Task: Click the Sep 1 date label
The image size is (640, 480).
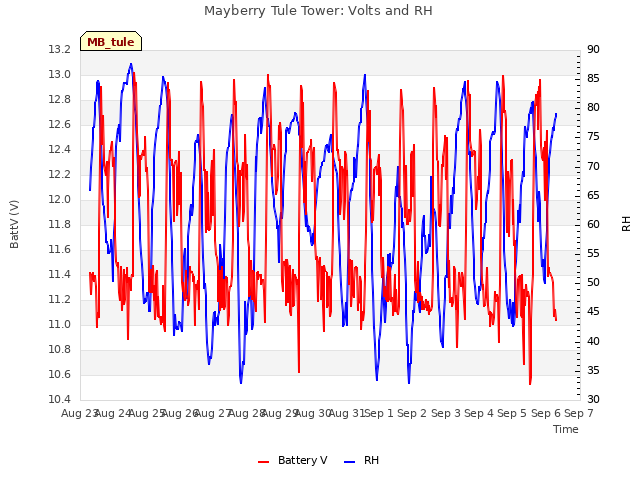Action: 379,413
